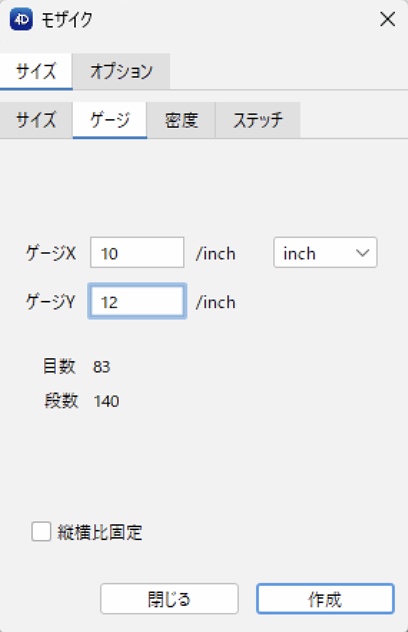Click the 作成 button

(x=325, y=599)
